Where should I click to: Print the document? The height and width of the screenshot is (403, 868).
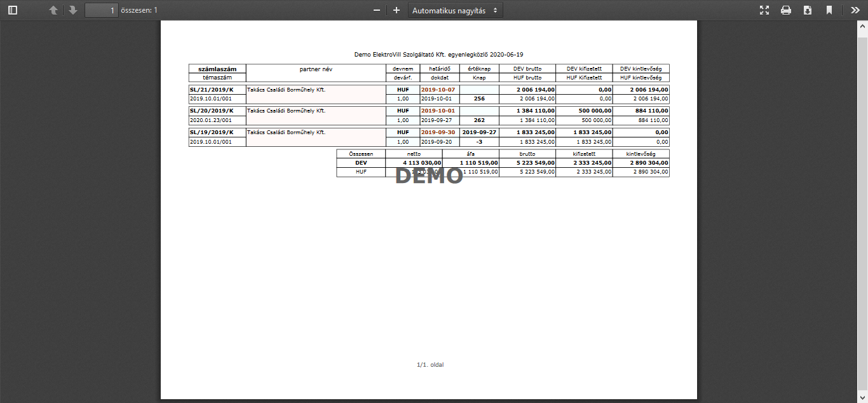click(x=786, y=10)
